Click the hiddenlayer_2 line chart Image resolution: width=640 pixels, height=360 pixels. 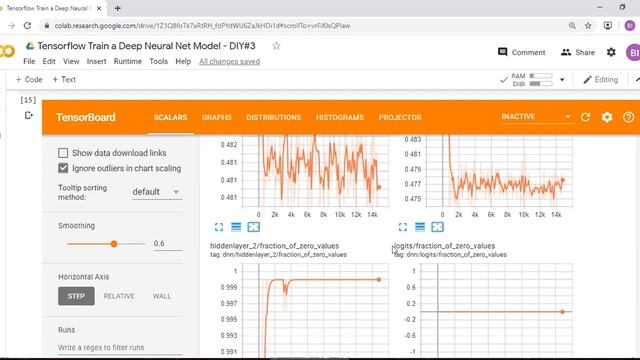click(316, 311)
